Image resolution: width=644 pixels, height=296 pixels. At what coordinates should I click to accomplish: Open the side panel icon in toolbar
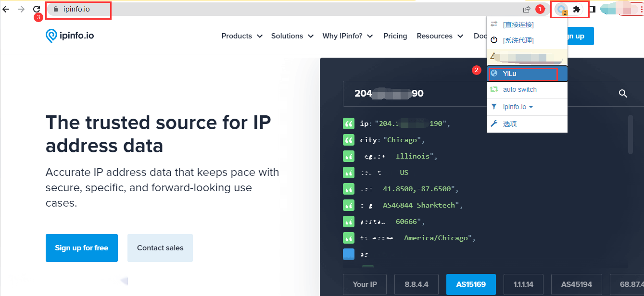click(592, 9)
